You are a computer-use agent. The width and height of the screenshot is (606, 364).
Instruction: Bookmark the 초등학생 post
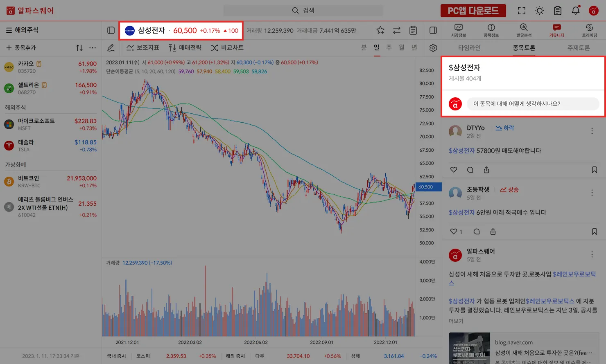click(595, 231)
